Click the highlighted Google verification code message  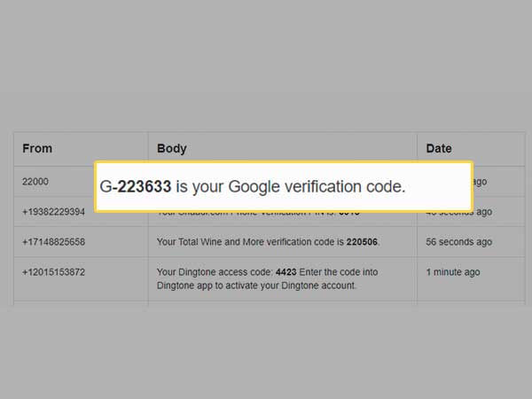tap(284, 186)
